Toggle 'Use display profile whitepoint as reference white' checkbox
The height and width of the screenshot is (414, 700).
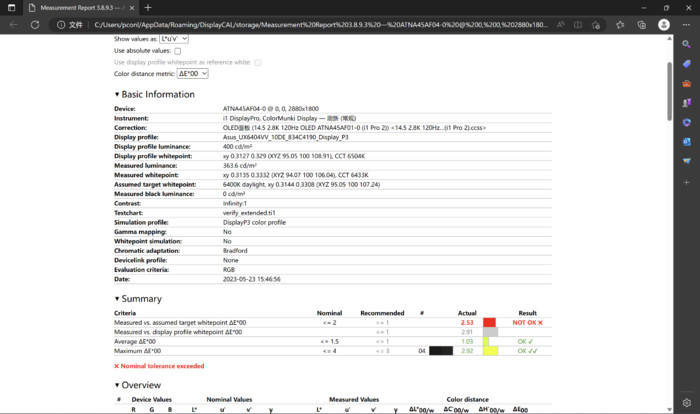(258, 62)
